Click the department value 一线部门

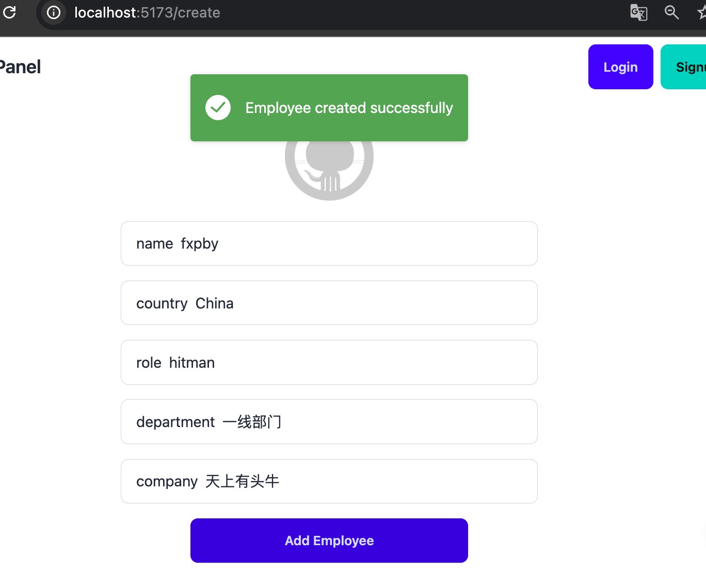tap(252, 422)
